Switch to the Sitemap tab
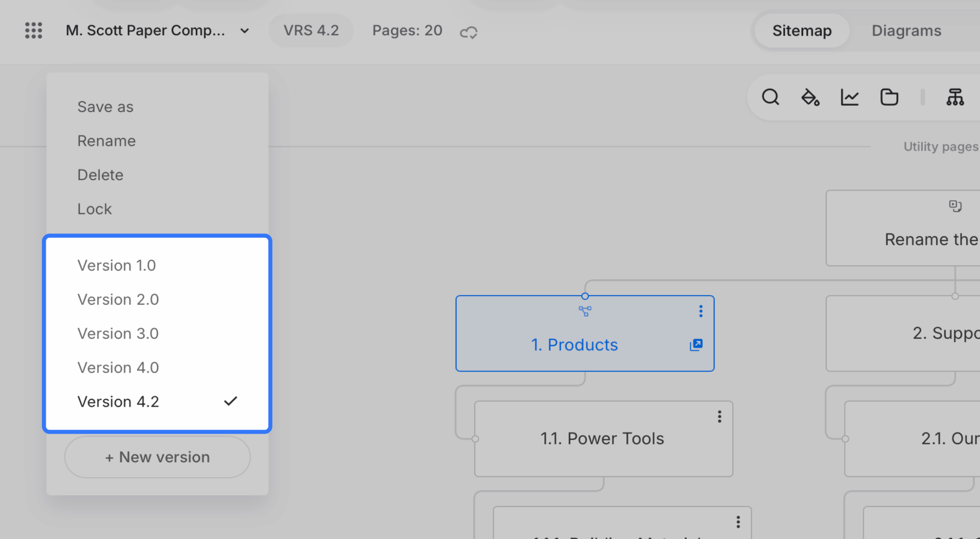 (802, 30)
